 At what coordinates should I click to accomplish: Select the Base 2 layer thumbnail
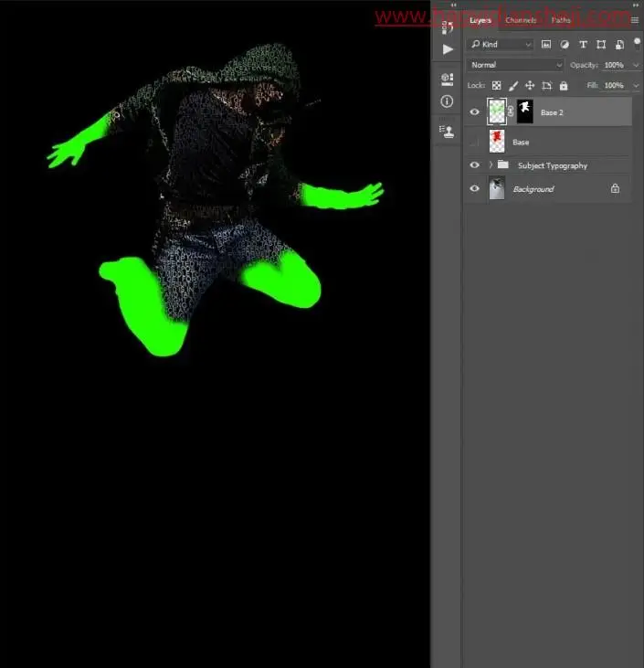tap(497, 111)
